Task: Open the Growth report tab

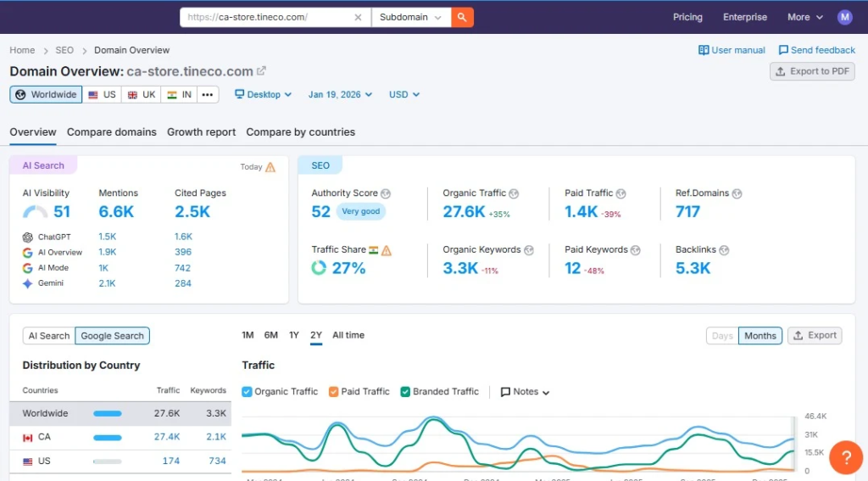Action: 201,132
